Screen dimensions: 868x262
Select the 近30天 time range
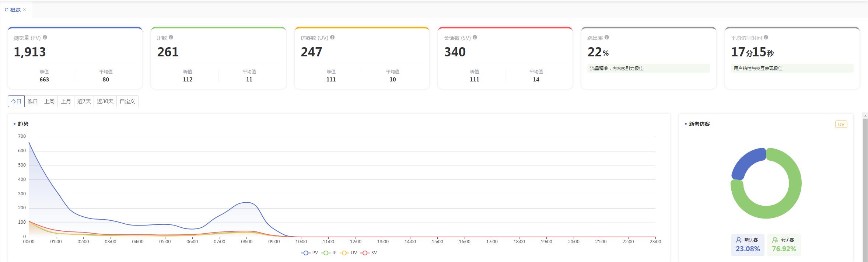105,101
